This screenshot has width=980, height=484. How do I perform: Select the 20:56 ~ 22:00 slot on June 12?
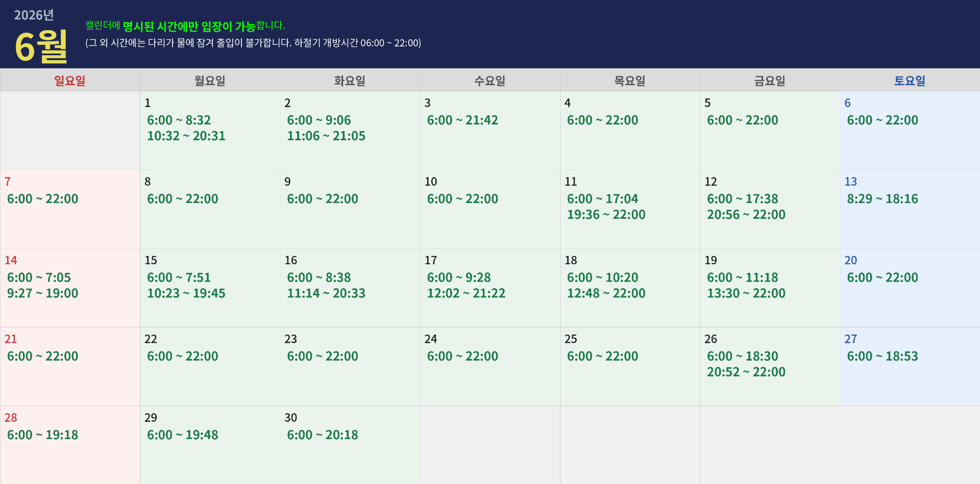click(746, 215)
